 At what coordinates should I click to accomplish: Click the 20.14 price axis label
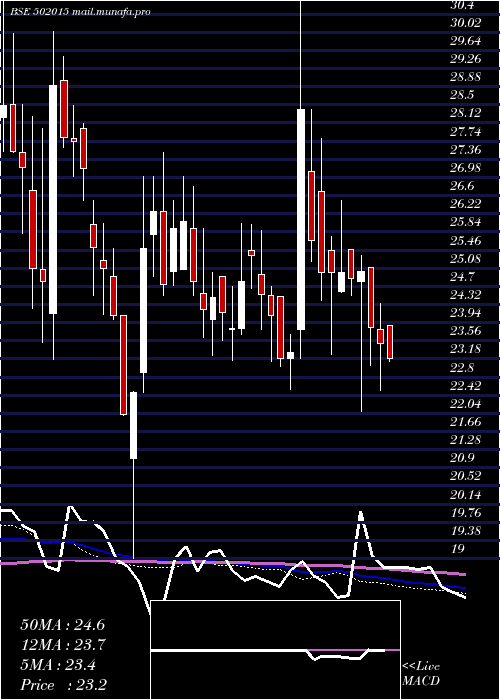[465, 494]
